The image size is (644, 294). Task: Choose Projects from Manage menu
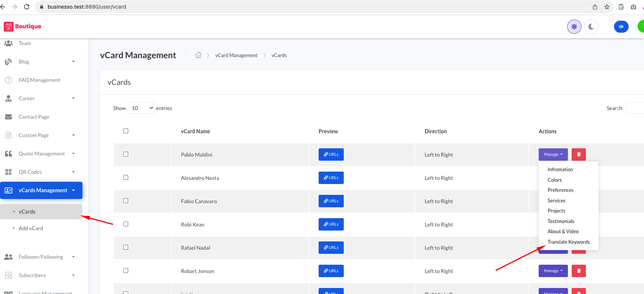pyautogui.click(x=556, y=211)
